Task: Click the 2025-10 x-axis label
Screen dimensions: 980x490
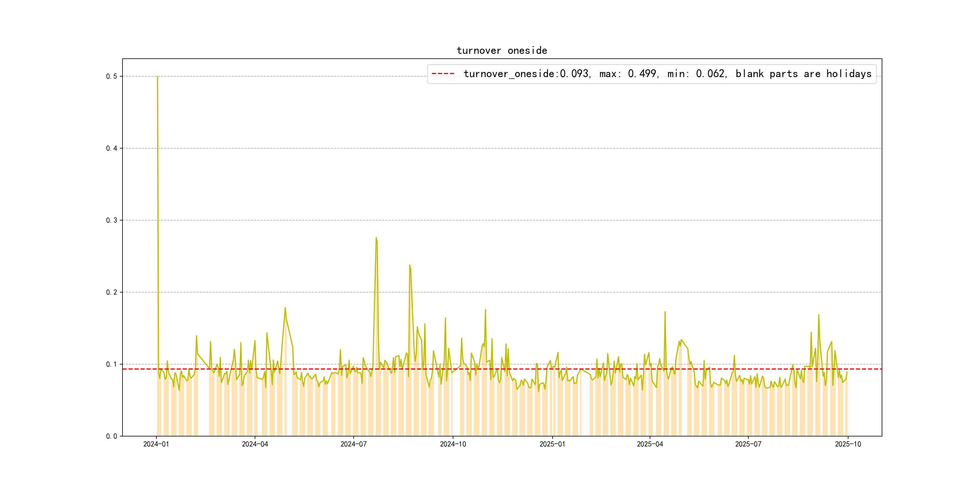Action: pyautogui.click(x=848, y=444)
